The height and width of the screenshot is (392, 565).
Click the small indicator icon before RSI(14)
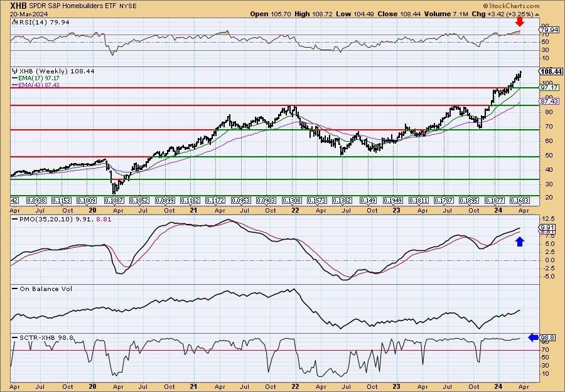point(14,22)
